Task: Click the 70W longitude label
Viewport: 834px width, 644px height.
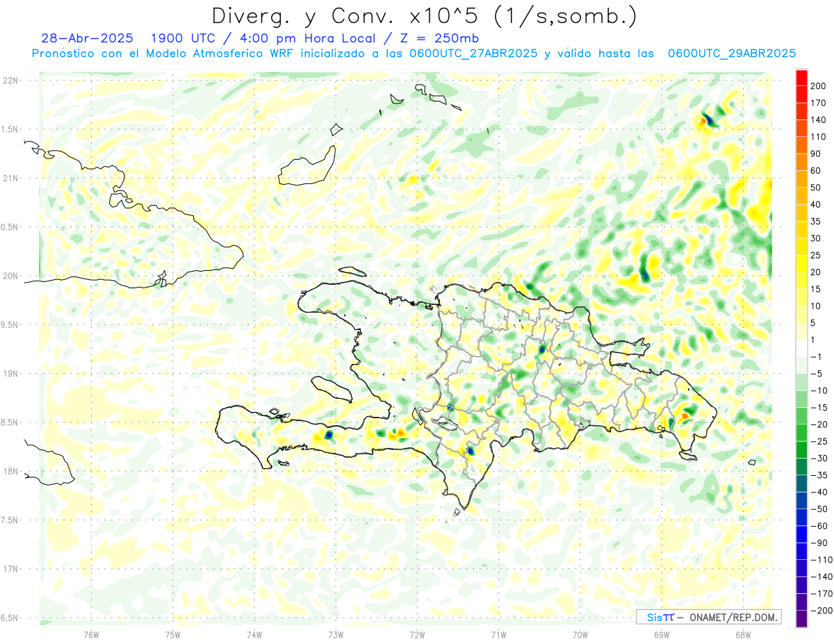Action: point(580,634)
